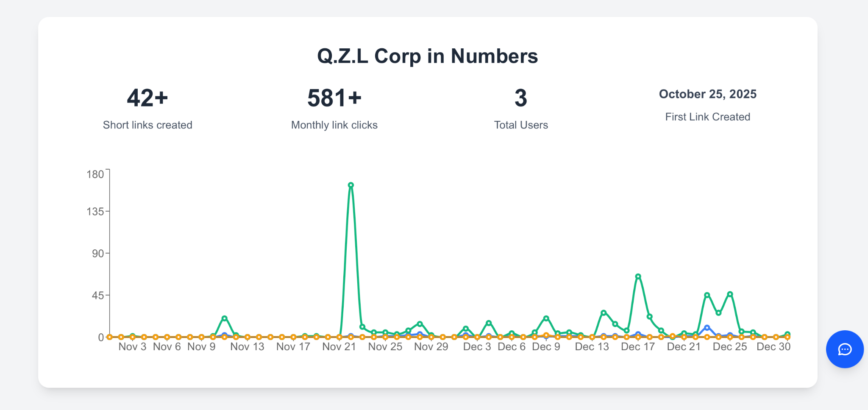Image resolution: width=868 pixels, height=410 pixels.
Task: Click the small green bump above Dec 3
Action: coord(465,328)
